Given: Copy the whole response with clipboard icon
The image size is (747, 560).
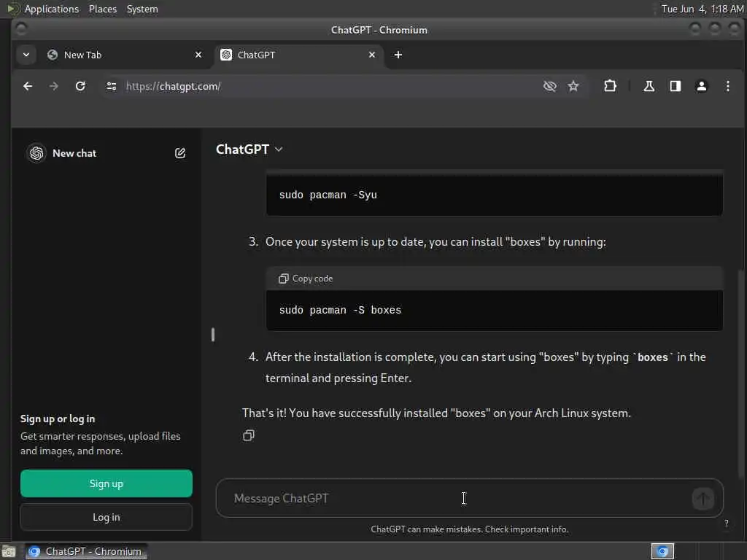Looking at the screenshot, I should click(249, 435).
